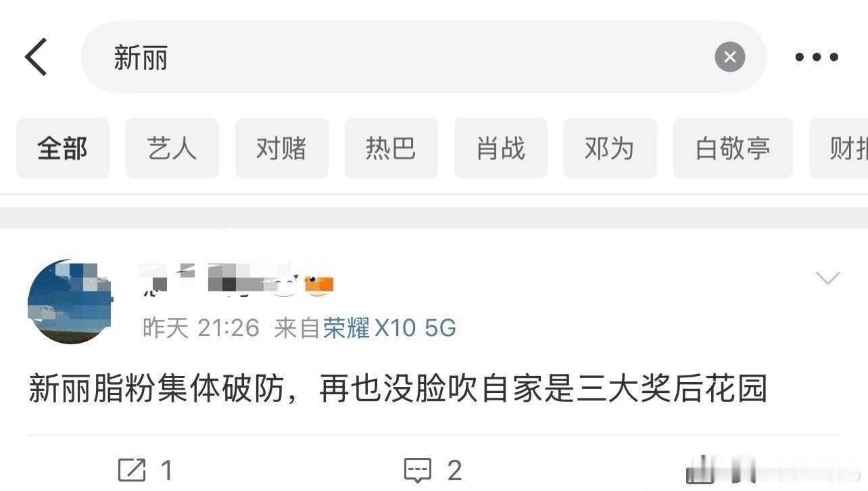Expand the post's chevron dropdown menu
Viewport: 868px width, 491px height.
pyautogui.click(x=828, y=278)
